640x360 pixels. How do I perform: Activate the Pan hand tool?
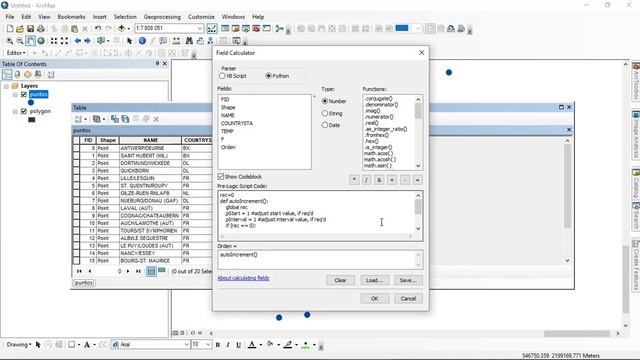click(x=30, y=41)
